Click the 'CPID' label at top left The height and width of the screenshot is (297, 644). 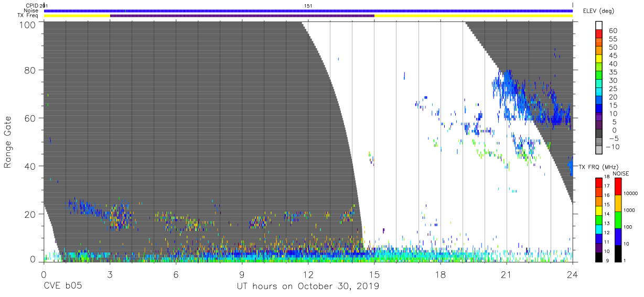click(33, 6)
